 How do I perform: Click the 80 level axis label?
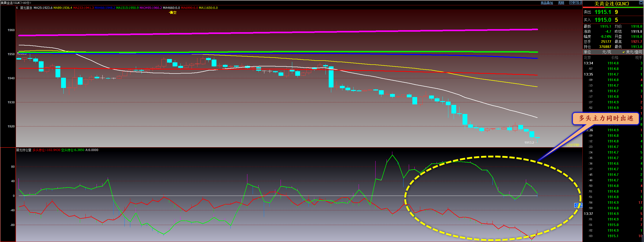click(x=13, y=167)
